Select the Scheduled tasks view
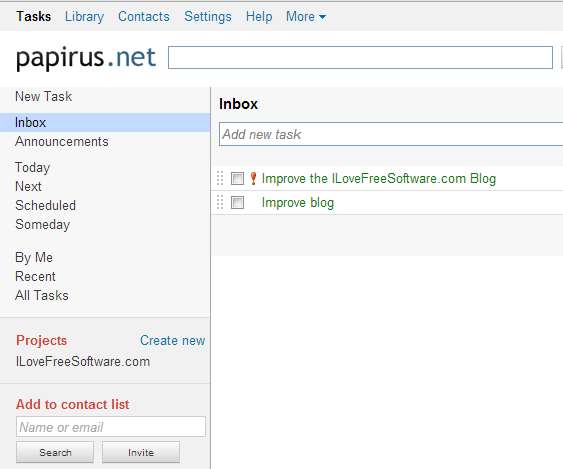 tap(46, 205)
